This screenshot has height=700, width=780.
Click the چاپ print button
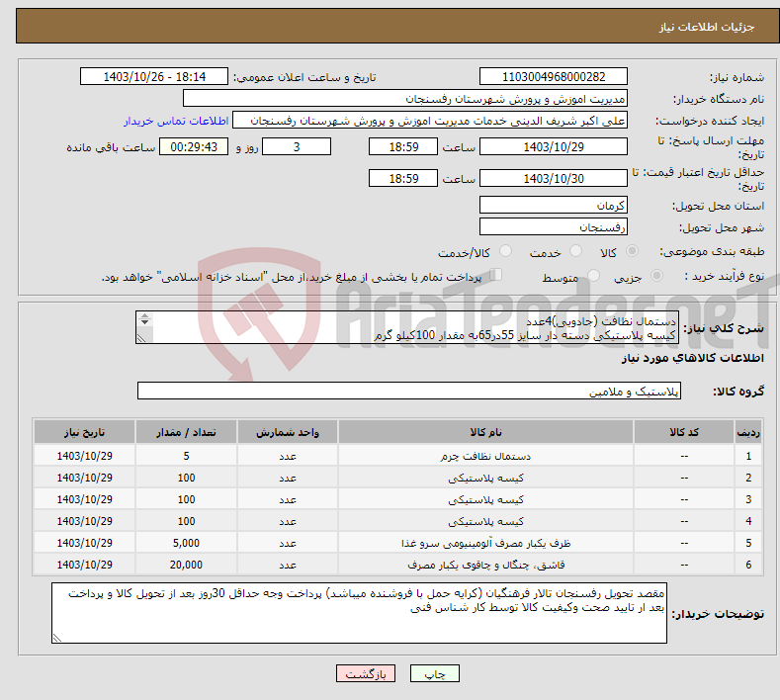(434, 673)
